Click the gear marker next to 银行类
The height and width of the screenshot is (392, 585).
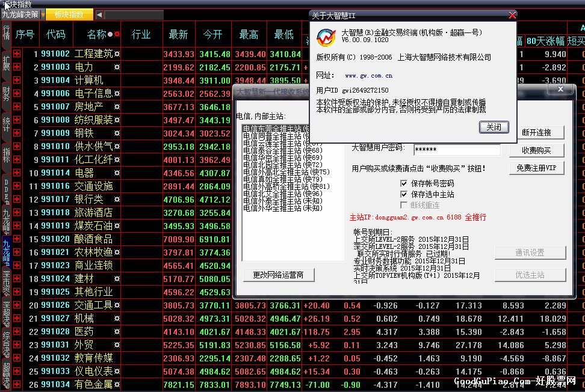tap(117, 200)
